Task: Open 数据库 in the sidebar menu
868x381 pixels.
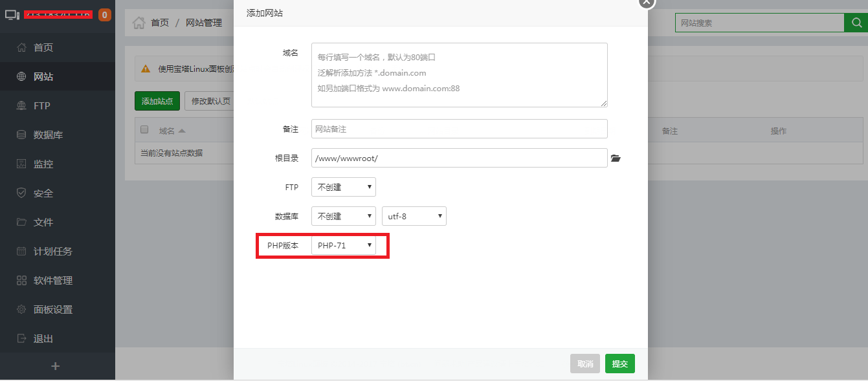Action: [48, 135]
